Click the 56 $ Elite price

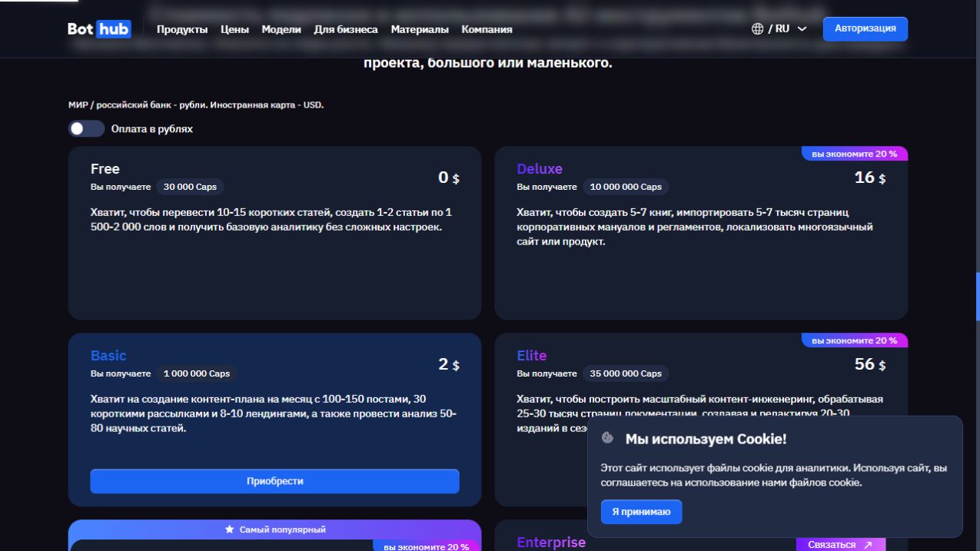coord(870,364)
